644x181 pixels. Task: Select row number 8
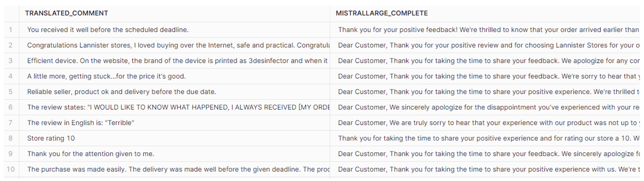coord(11,138)
